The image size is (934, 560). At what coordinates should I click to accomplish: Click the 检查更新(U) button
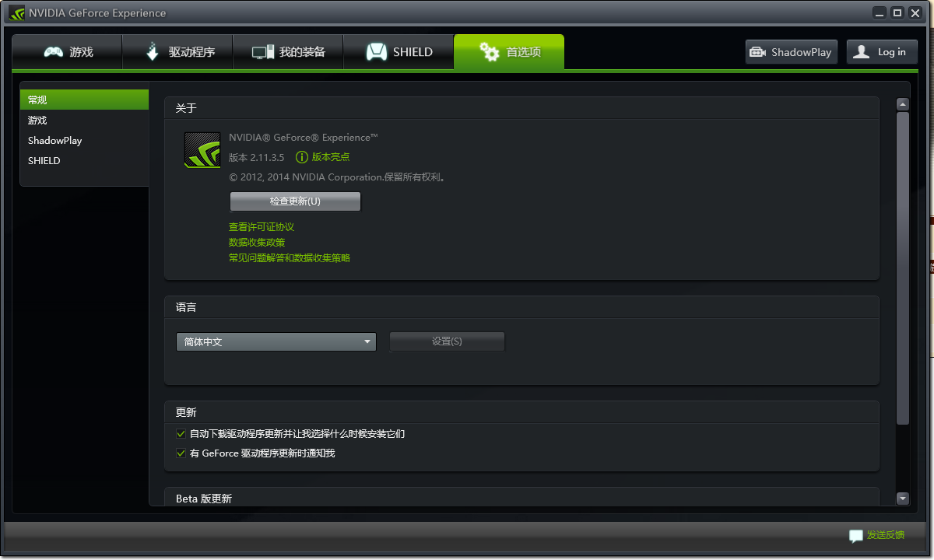click(x=295, y=201)
